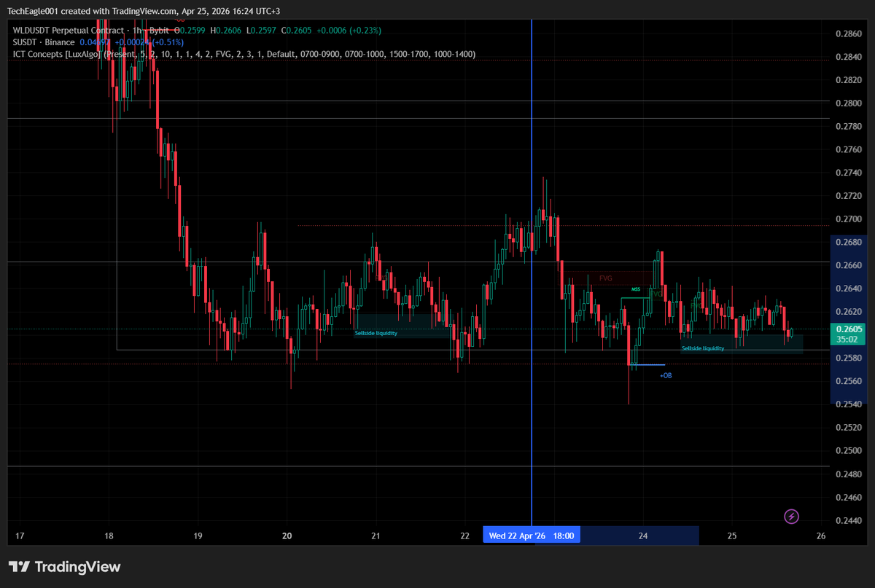Image resolution: width=875 pixels, height=588 pixels.
Task: Click the 0.2860 price axis label
Action: (850, 34)
